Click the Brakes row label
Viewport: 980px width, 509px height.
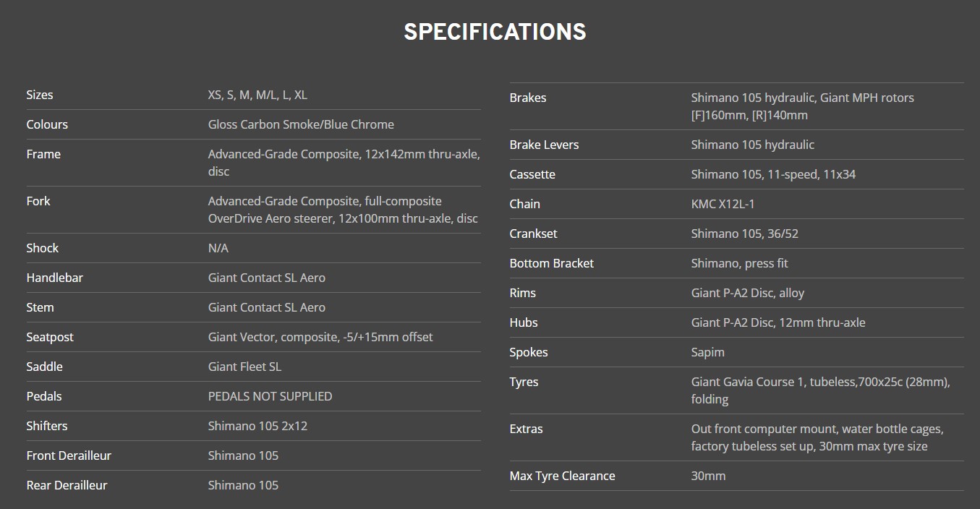pos(528,98)
